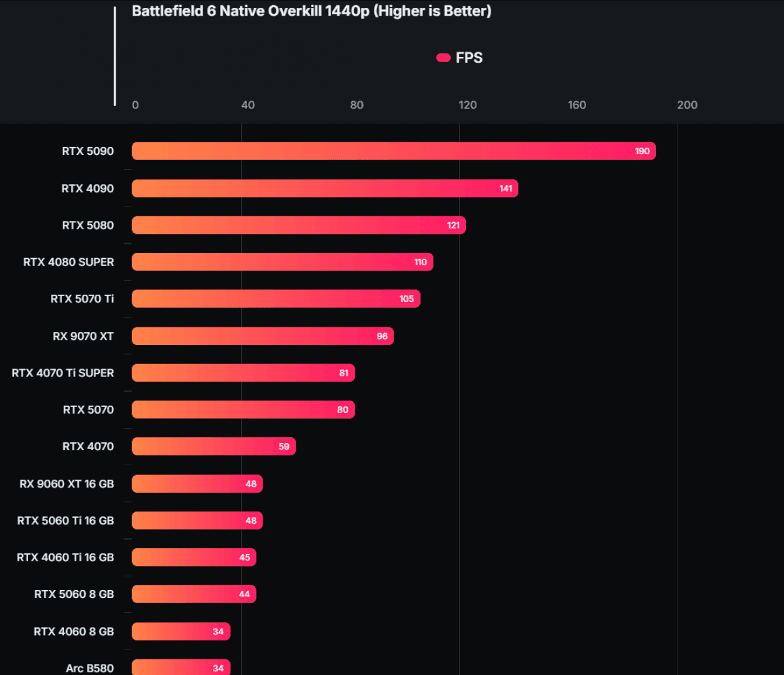Click the RTX 5070 bar showing 80
Screen dimensions: 784x675
click(243, 410)
